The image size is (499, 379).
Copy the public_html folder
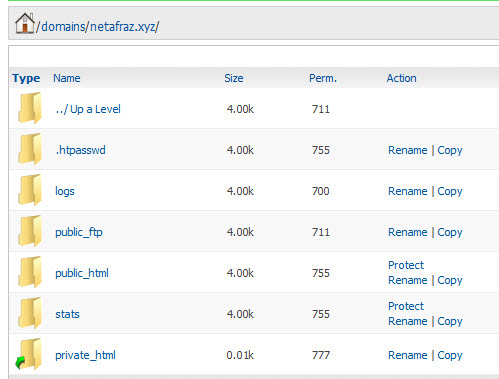pos(450,281)
